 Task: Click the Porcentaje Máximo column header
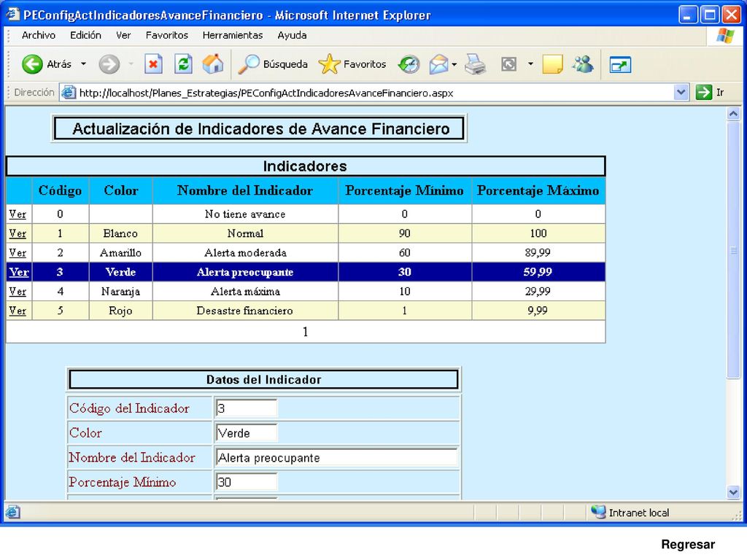(538, 190)
